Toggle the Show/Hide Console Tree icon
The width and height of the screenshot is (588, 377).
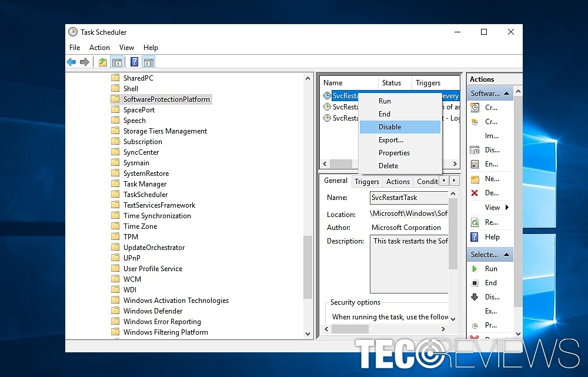[x=117, y=62]
